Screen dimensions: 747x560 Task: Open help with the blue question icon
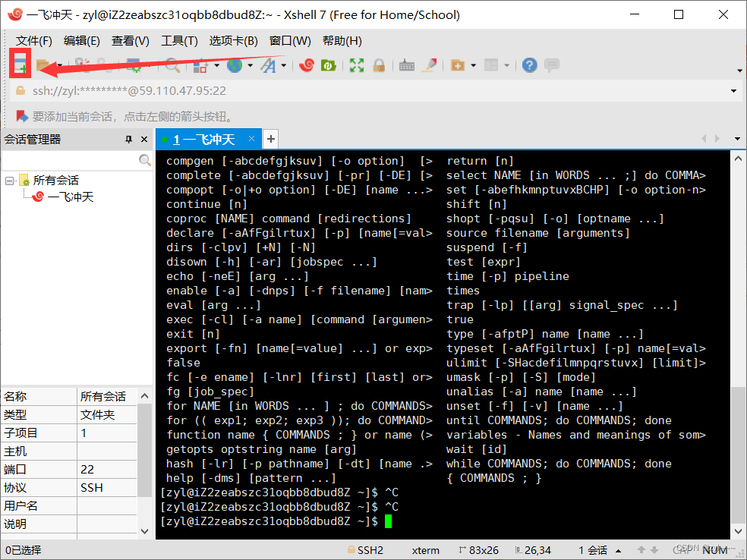(529, 65)
